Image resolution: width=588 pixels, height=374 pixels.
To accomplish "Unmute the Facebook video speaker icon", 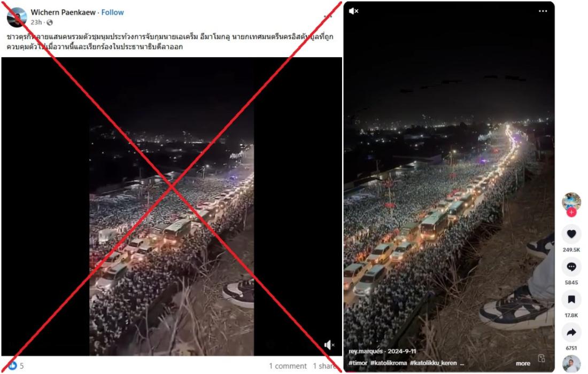I will point(329,345).
